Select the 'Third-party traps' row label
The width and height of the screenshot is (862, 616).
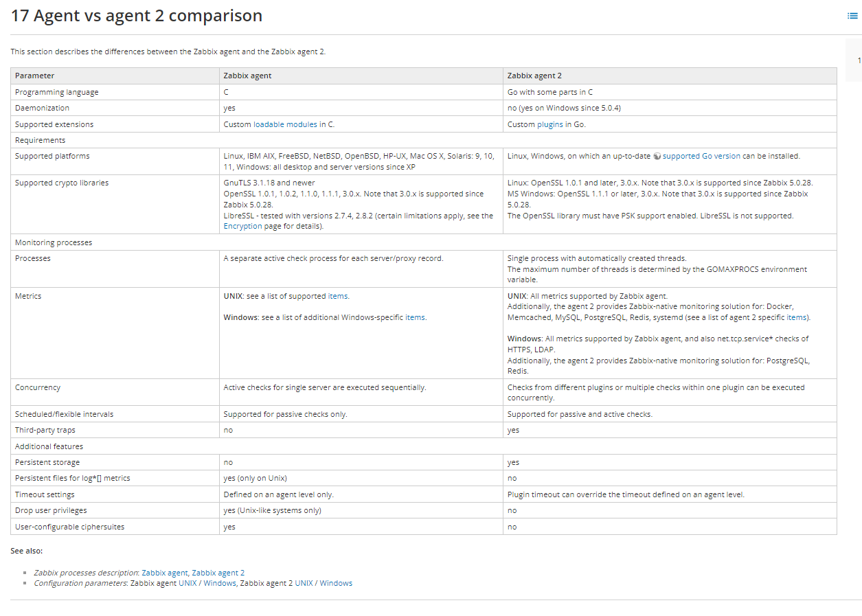45,430
